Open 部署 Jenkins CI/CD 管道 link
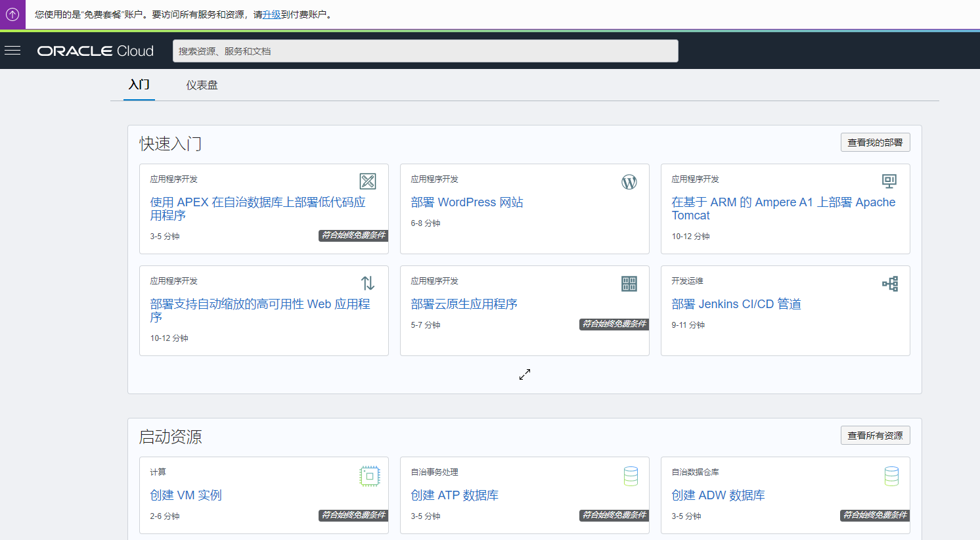980x540 pixels. pyautogui.click(x=736, y=304)
